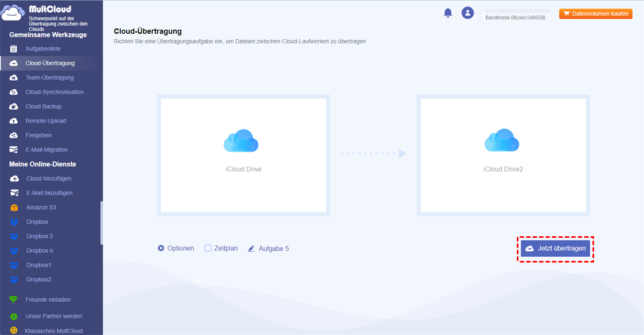644x335 pixels.
Task: Click Unser Partner werden link
Action: [x=54, y=317]
